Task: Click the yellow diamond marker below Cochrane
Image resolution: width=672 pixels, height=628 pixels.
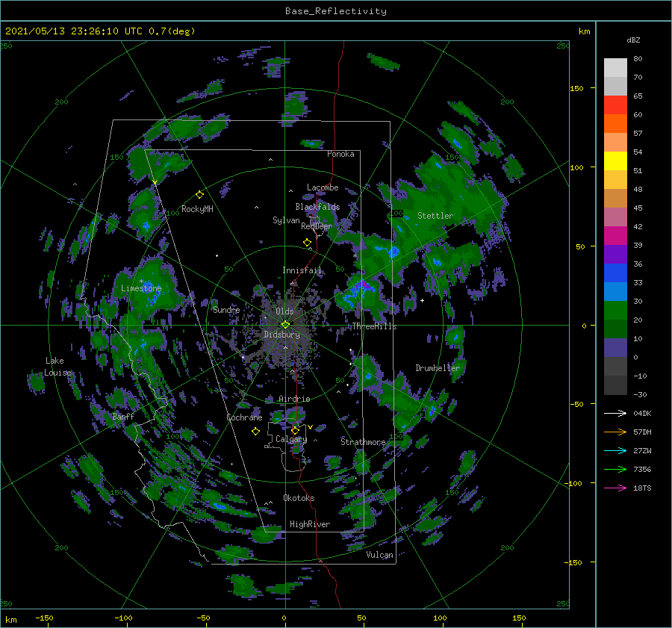Action: [x=255, y=432]
